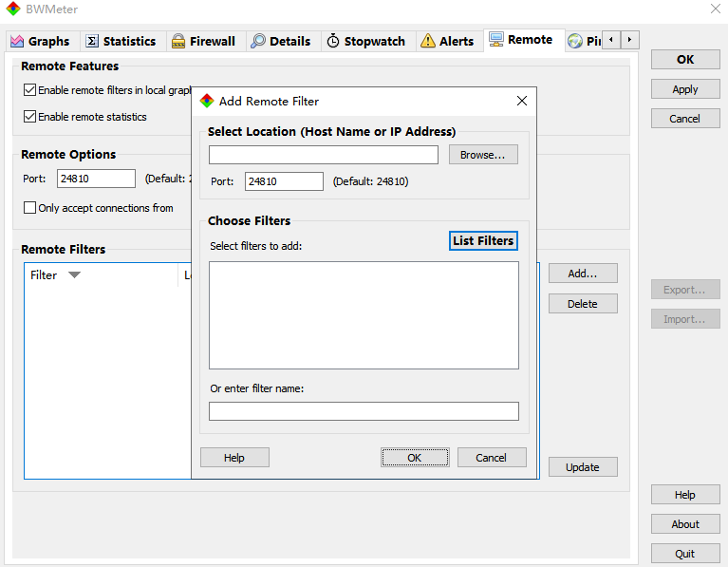Click the About button
Viewport: 728px width, 567px height.
[x=685, y=523]
